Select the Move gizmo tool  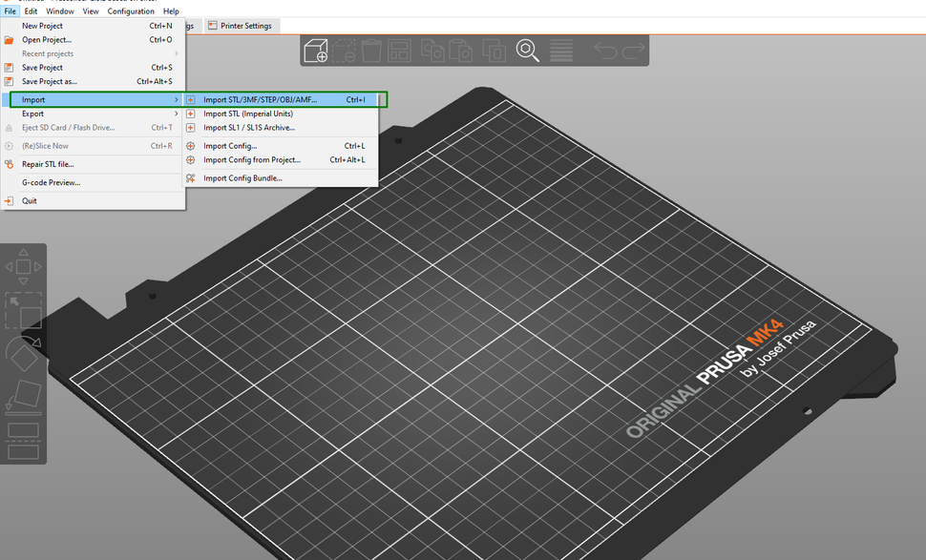click(24, 266)
